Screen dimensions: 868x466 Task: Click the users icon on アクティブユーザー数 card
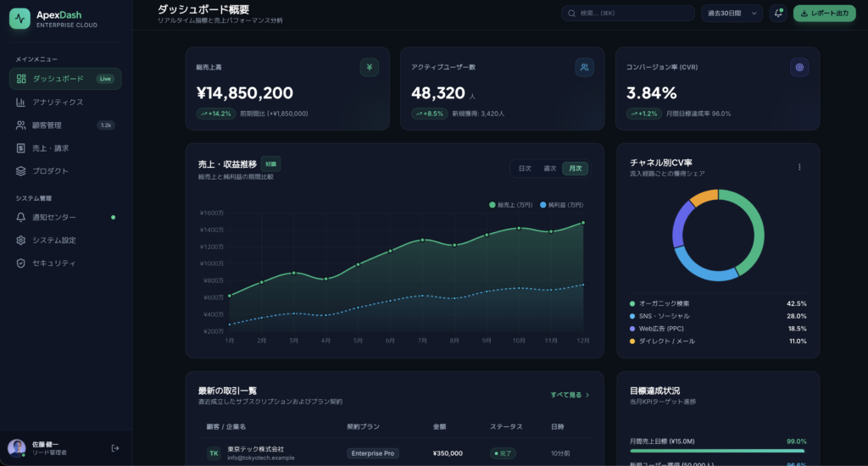pos(584,68)
